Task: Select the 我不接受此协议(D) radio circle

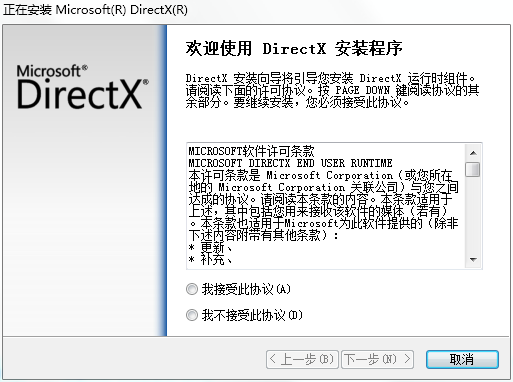Action: (x=192, y=315)
